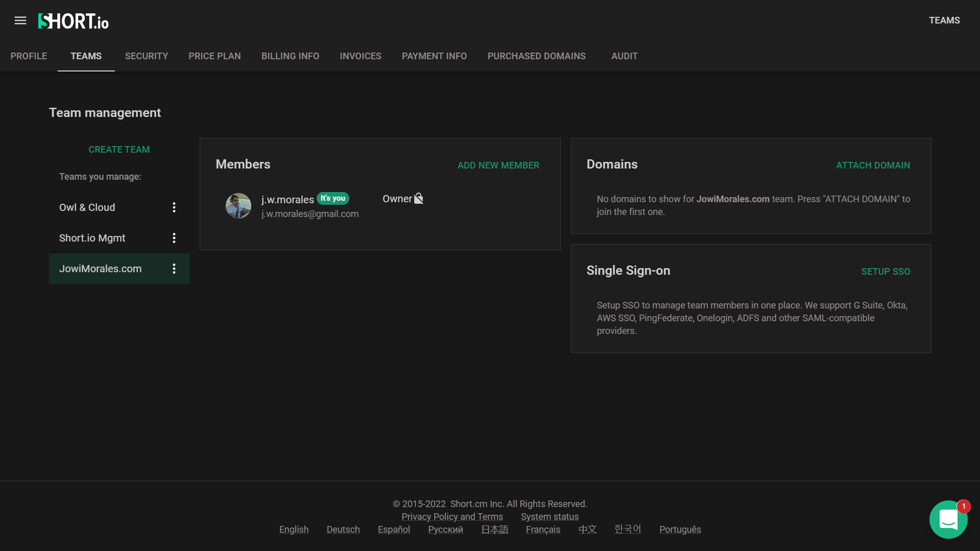The width and height of the screenshot is (980, 551).
Task: Click the Owner role label
Action: pos(397,199)
